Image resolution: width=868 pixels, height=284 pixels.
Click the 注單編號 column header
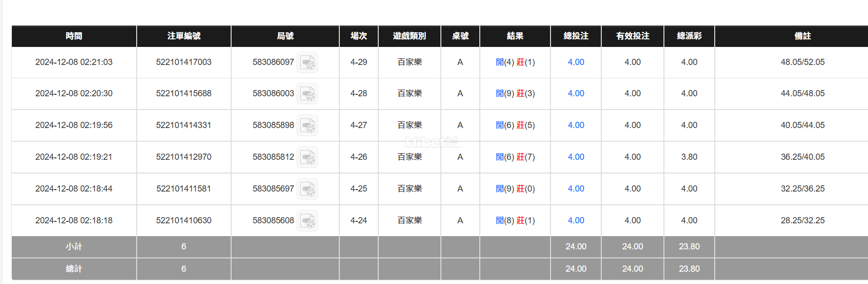tap(183, 36)
